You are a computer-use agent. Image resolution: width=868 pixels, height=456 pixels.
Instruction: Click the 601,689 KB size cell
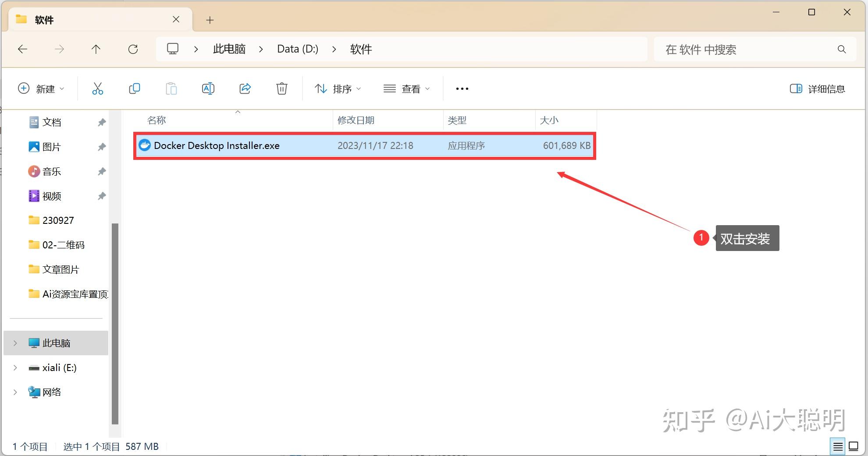tap(567, 145)
